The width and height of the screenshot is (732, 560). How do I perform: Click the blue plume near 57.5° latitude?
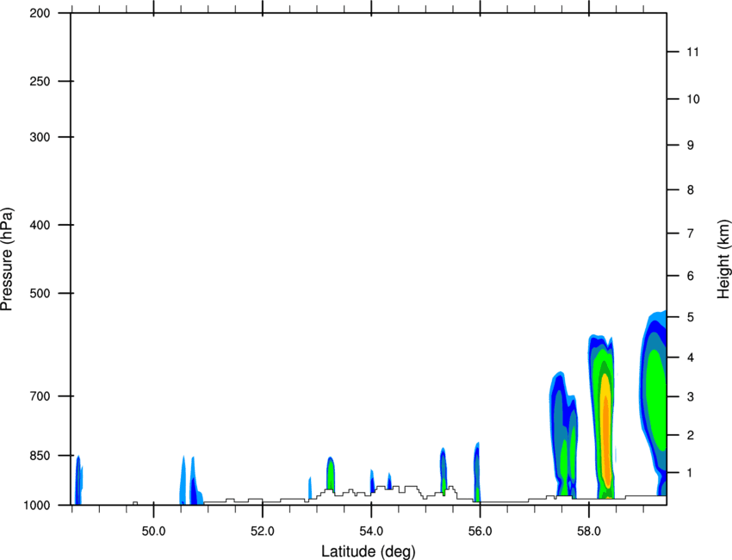562,434
